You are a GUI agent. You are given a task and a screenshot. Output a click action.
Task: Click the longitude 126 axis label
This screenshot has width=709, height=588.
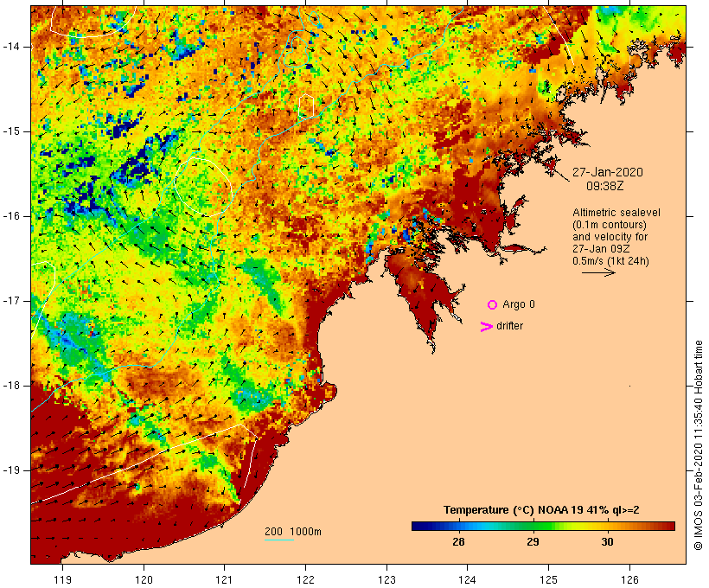pos(629,579)
